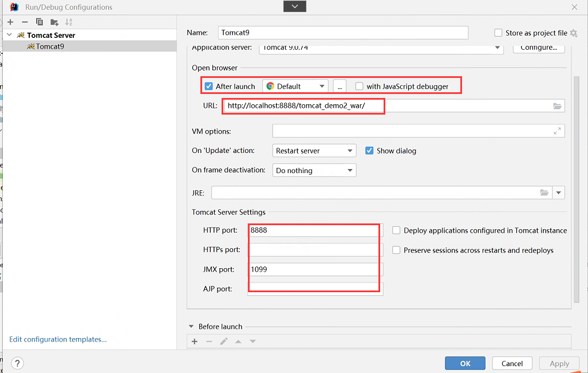
Task: Click the Tomcat9 configuration icon
Action: coord(31,46)
